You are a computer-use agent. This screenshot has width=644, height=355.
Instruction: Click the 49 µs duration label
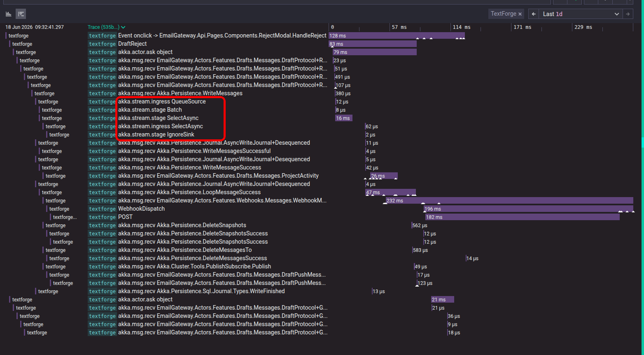[x=421, y=267]
